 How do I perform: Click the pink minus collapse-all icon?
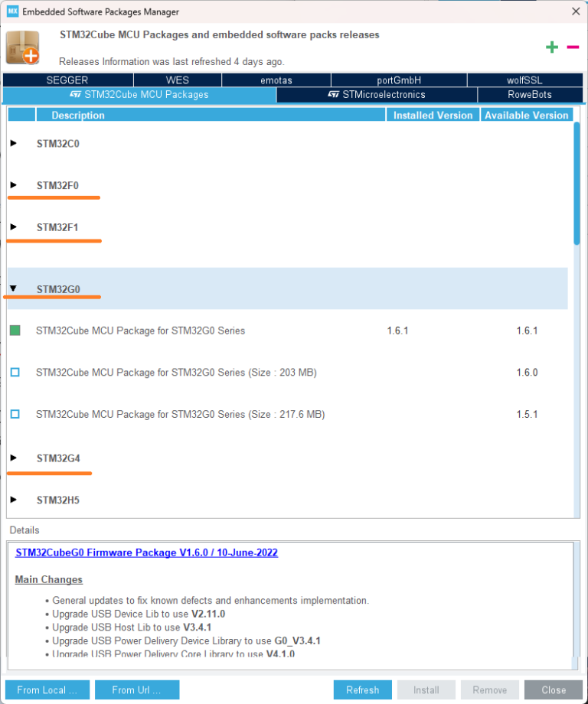pos(573,47)
